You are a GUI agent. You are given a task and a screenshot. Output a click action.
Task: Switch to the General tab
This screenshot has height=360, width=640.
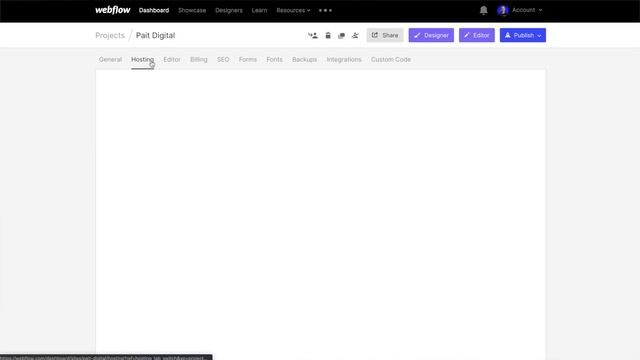point(110,60)
